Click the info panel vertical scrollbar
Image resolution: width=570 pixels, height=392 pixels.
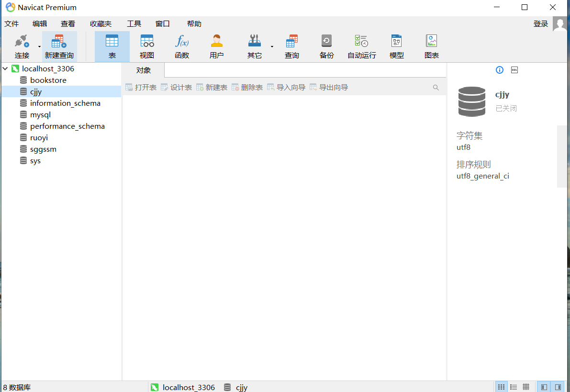pos(562,157)
